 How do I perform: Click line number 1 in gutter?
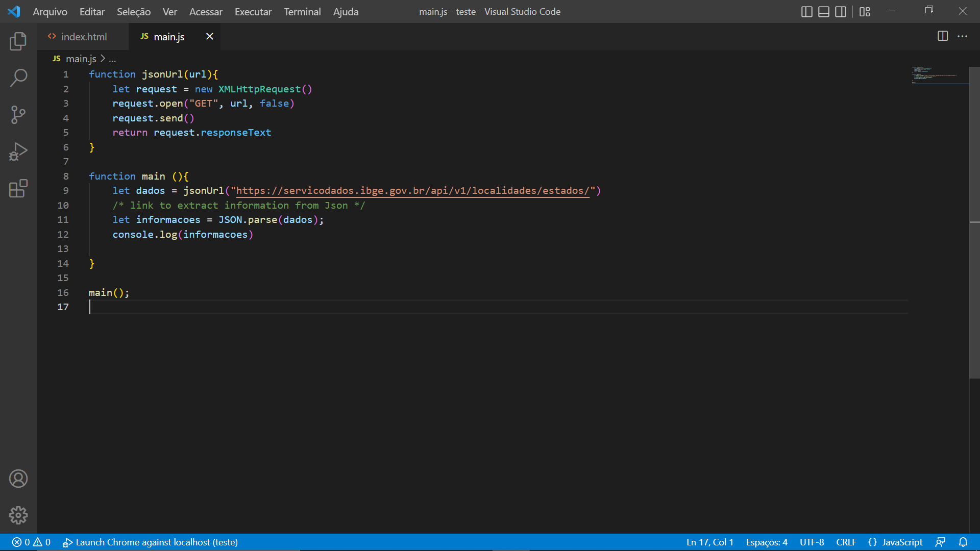coord(66,74)
